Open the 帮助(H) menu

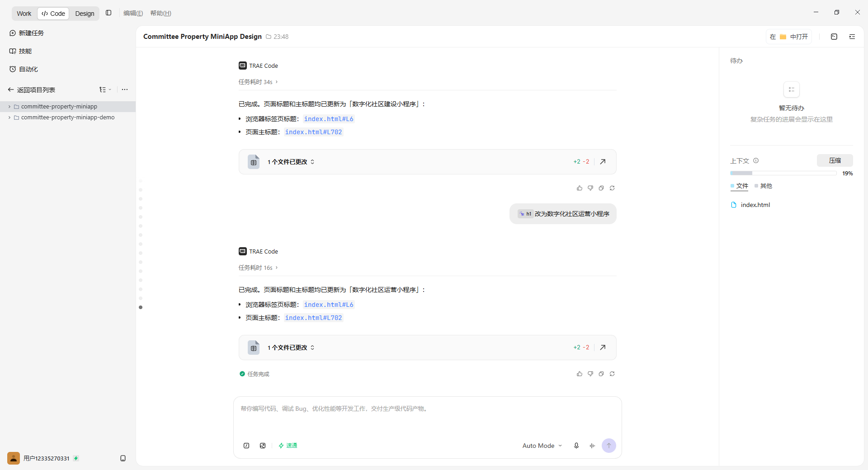pyautogui.click(x=160, y=13)
